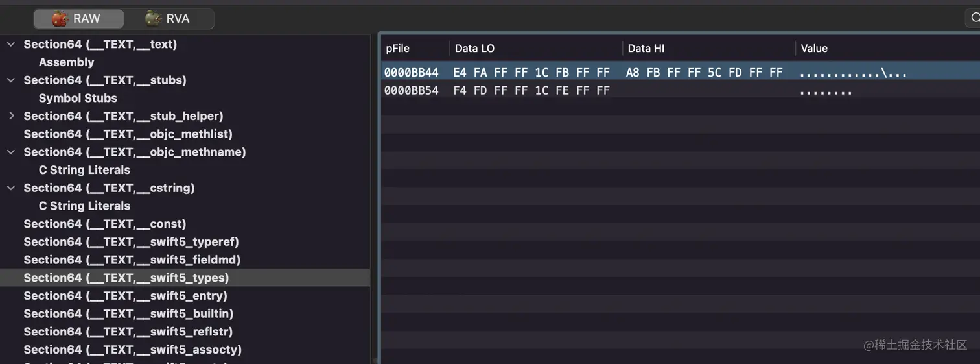The width and height of the screenshot is (980, 364).
Task: Collapse Section64 (__TEXT,__objc_methname) node
Action: [x=11, y=152]
